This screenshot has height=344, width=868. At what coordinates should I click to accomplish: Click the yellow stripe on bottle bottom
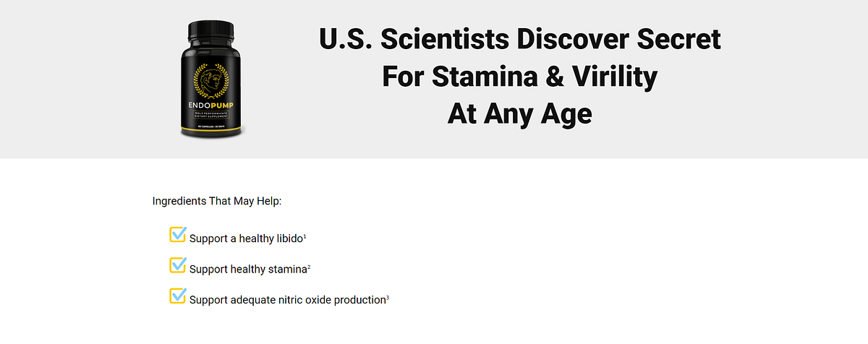[212, 129]
